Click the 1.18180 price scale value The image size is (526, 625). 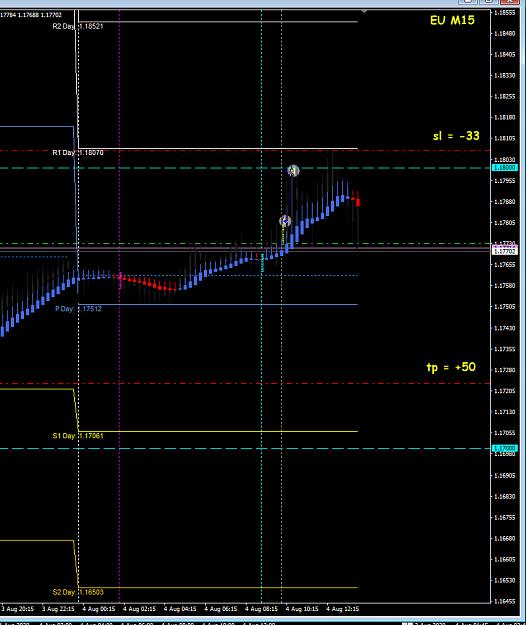504,118
